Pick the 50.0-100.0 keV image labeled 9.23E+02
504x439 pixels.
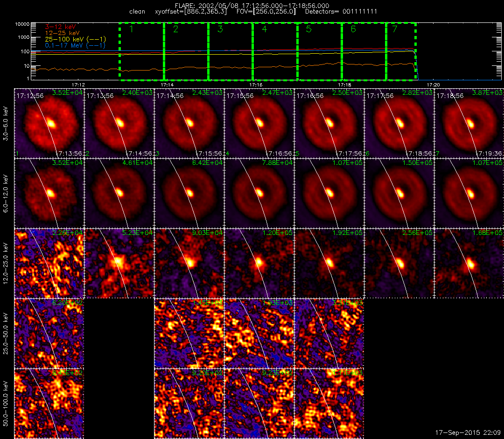[x=259, y=404]
